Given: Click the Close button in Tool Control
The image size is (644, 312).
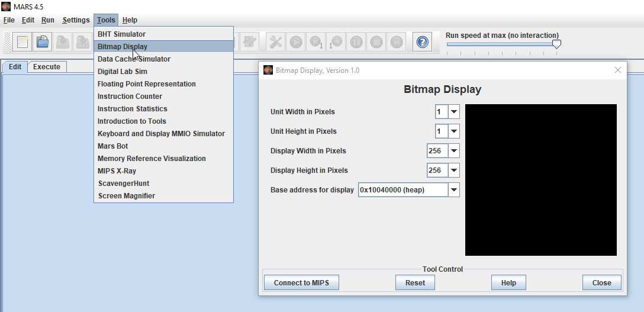Looking at the screenshot, I should point(602,282).
